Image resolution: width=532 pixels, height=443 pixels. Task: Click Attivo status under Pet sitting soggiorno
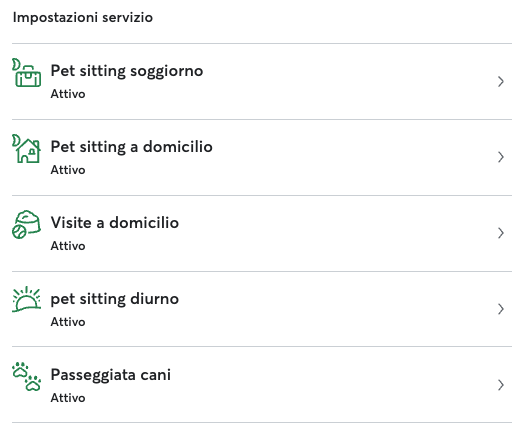click(68, 94)
